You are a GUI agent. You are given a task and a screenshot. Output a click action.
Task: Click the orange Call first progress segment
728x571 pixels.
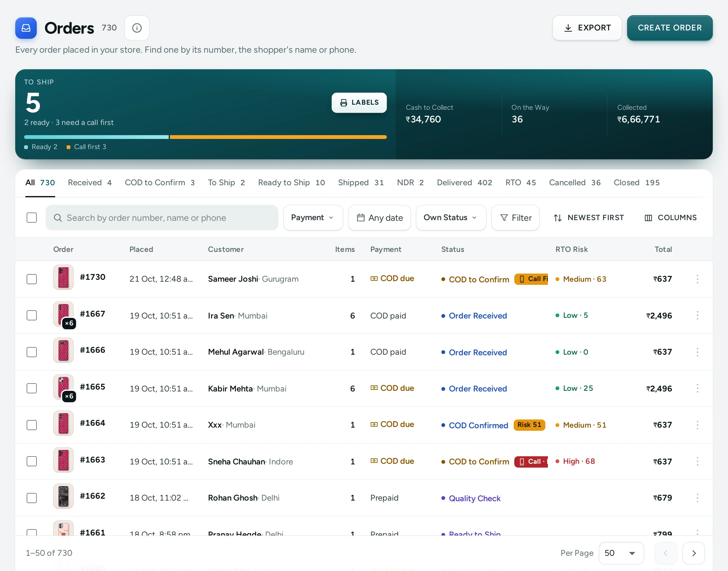[278, 137]
